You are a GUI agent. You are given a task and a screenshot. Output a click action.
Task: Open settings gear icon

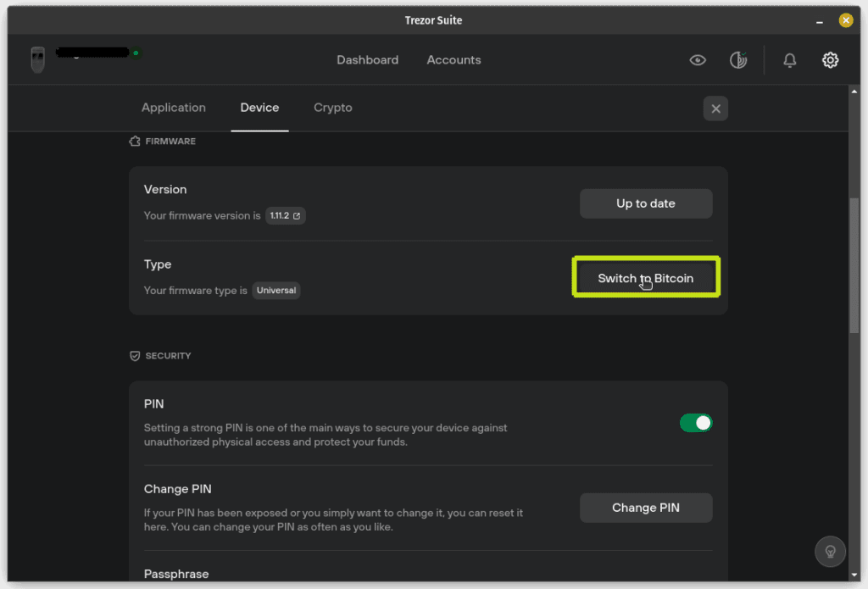tap(830, 60)
